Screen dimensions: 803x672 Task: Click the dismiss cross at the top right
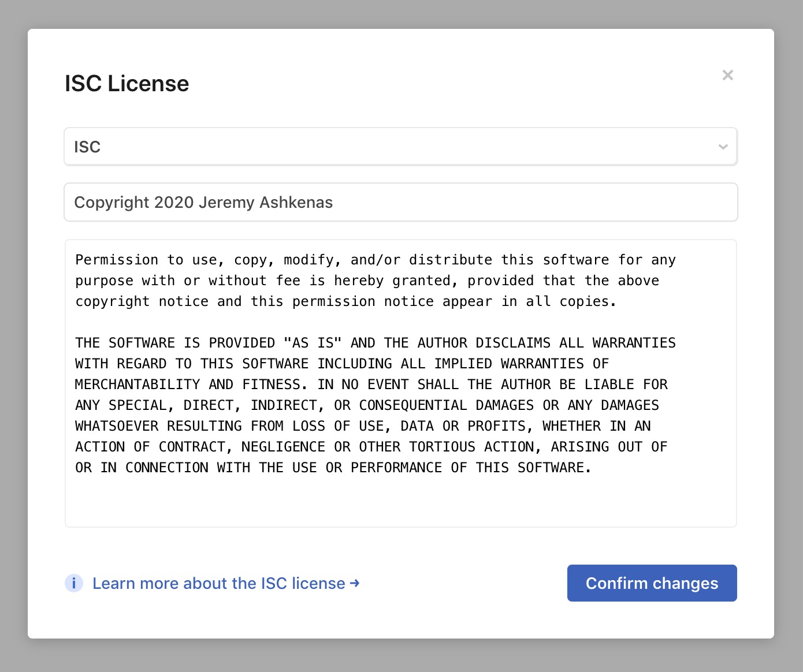(727, 75)
